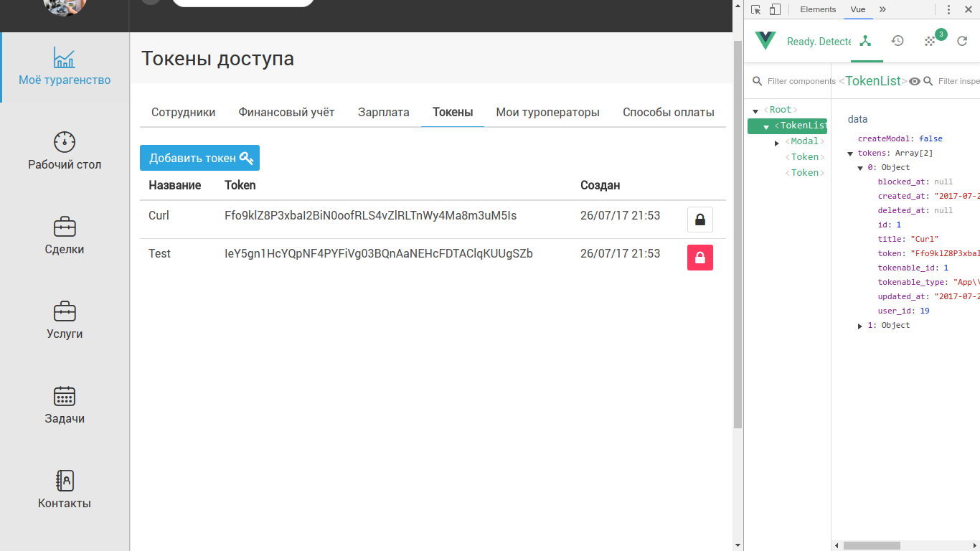Show more DevTools tabs chevron

click(882, 9)
